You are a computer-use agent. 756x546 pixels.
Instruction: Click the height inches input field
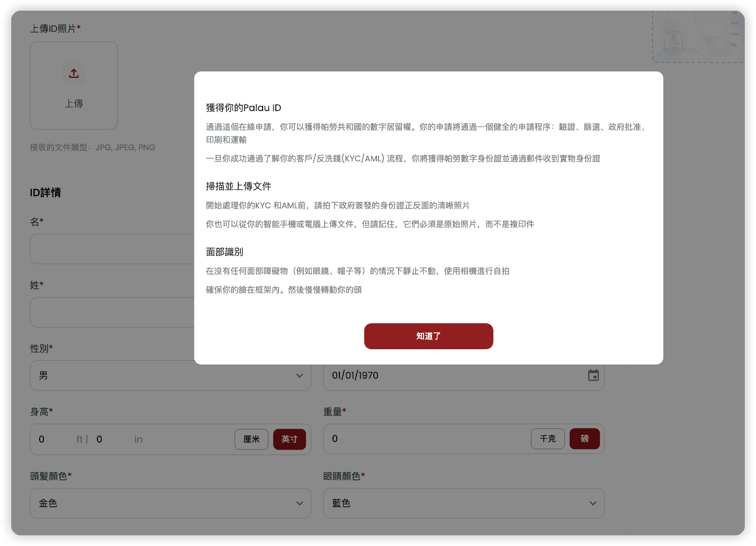pyautogui.click(x=113, y=439)
